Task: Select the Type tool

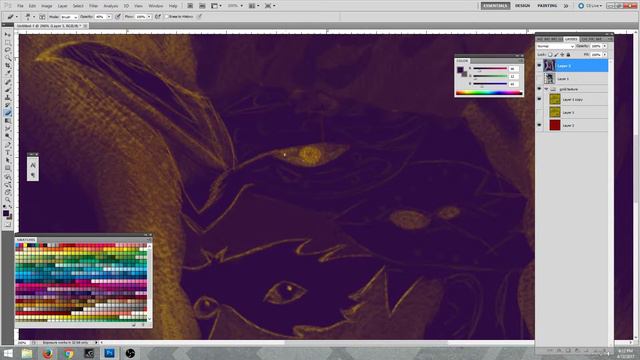Action: [7, 152]
